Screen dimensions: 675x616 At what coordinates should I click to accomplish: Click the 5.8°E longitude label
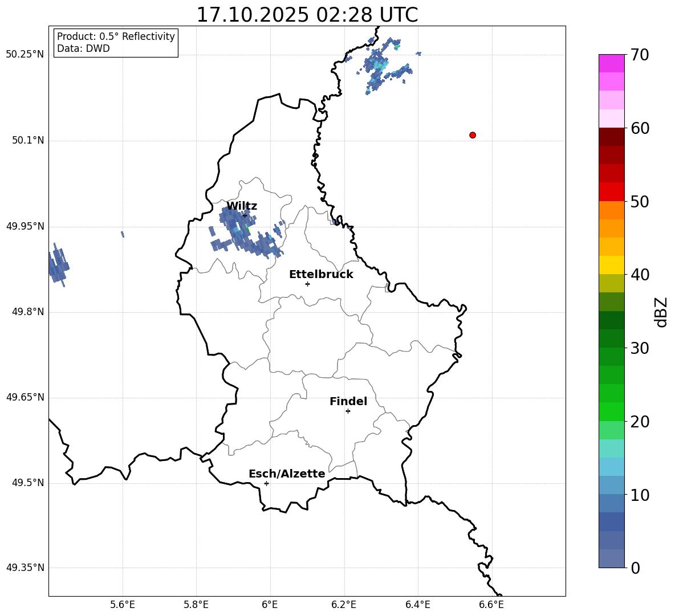(x=196, y=605)
